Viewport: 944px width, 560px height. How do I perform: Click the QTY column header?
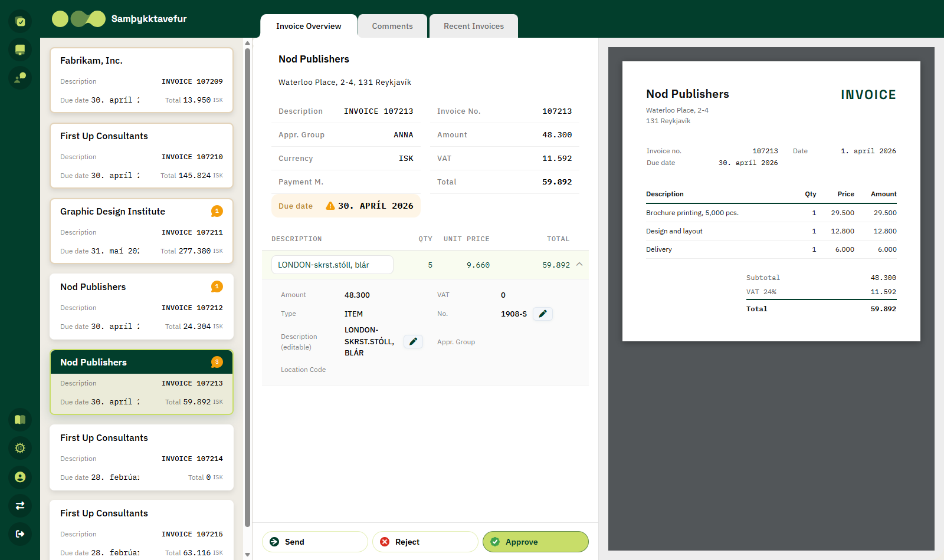pos(425,239)
